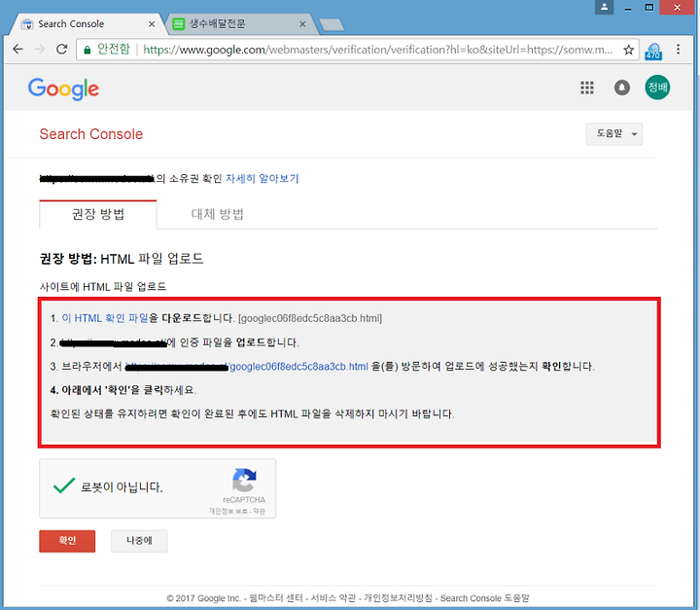Viewport: 700px width, 610px height.
Task: Select the 대체 방법 tab
Action: click(217, 214)
